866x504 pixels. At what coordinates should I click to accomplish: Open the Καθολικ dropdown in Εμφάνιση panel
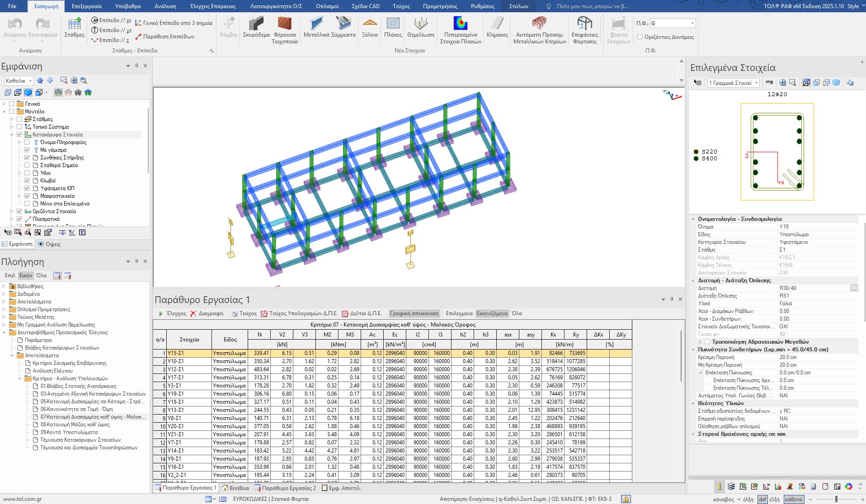[x=31, y=81]
